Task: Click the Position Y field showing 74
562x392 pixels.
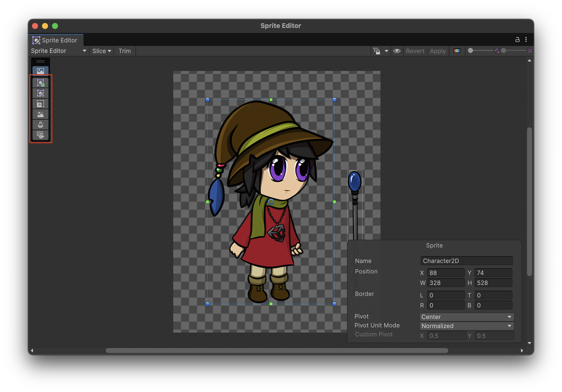Action: 493,273
